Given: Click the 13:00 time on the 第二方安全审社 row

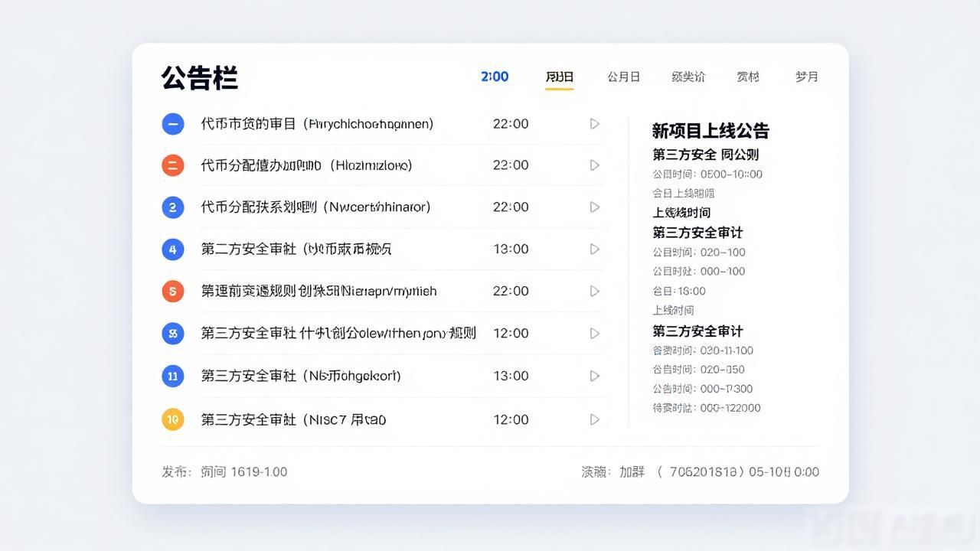Looking at the screenshot, I should (511, 249).
